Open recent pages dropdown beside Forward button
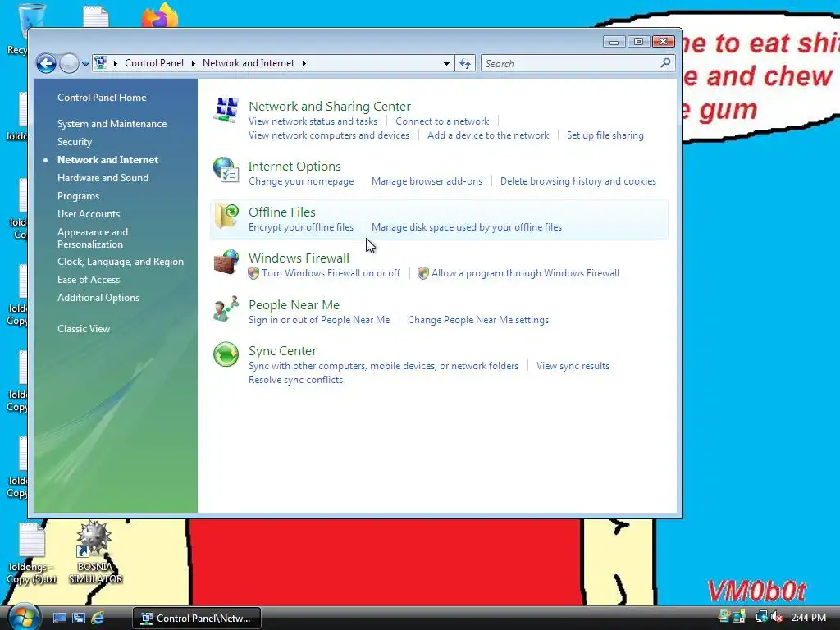 click(85, 64)
